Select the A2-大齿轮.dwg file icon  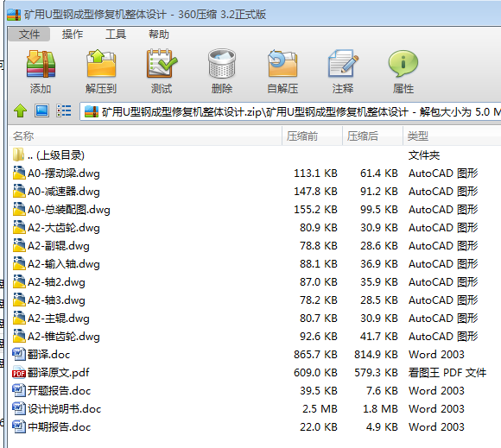click(19, 228)
